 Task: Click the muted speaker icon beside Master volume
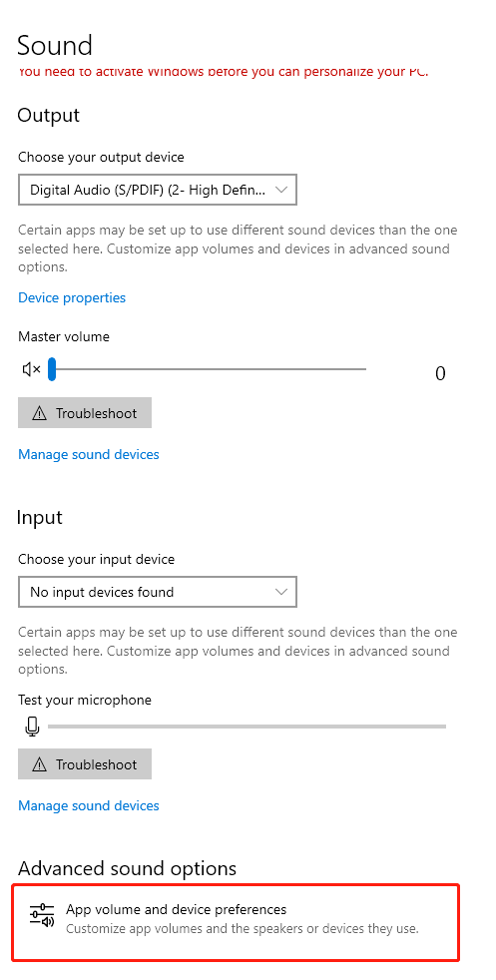[31, 369]
